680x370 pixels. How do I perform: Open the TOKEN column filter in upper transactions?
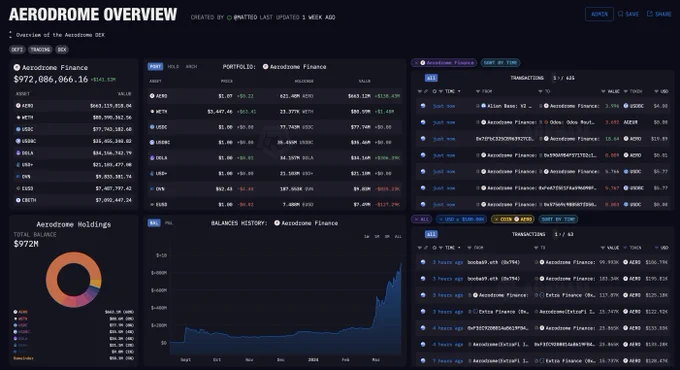coord(626,92)
